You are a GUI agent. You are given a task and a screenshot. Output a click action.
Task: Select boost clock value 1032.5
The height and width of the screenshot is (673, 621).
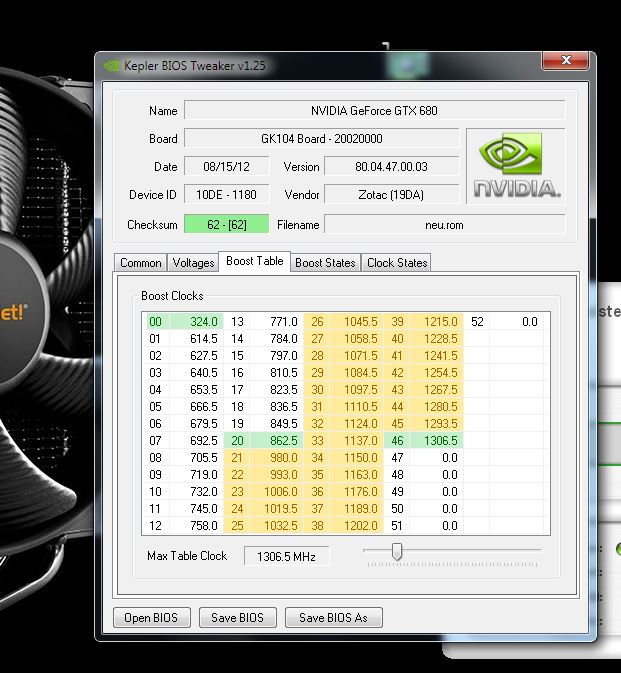pyautogui.click(x=277, y=525)
